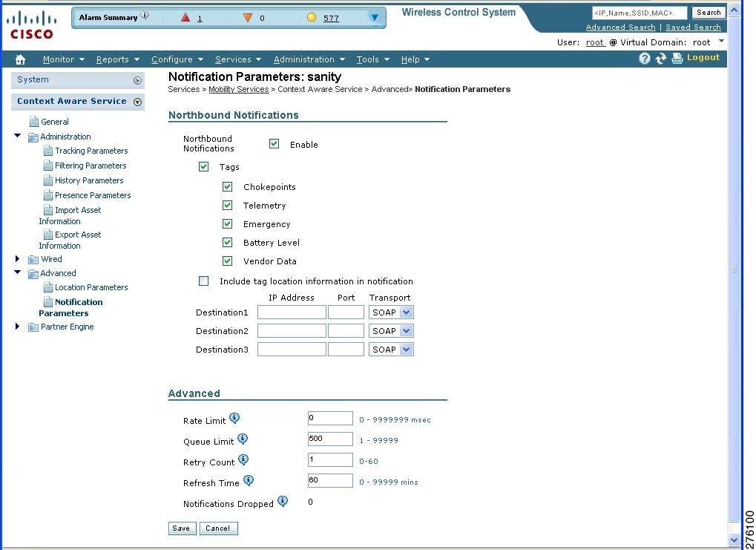The width and height of the screenshot is (756, 550).
Task: Open Destination2 Transport dropdown
Action: [391, 331]
